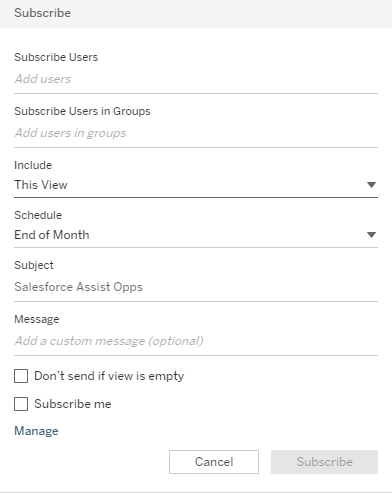Click the Subscribe Users in Groups label
This screenshot has height=493, width=392.
point(82,111)
